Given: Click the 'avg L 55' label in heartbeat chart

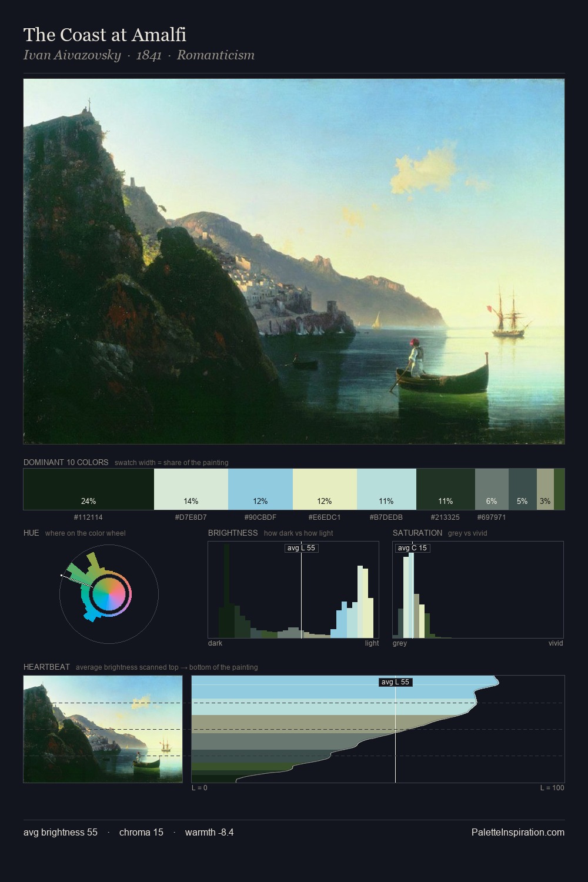Looking at the screenshot, I should [x=395, y=682].
